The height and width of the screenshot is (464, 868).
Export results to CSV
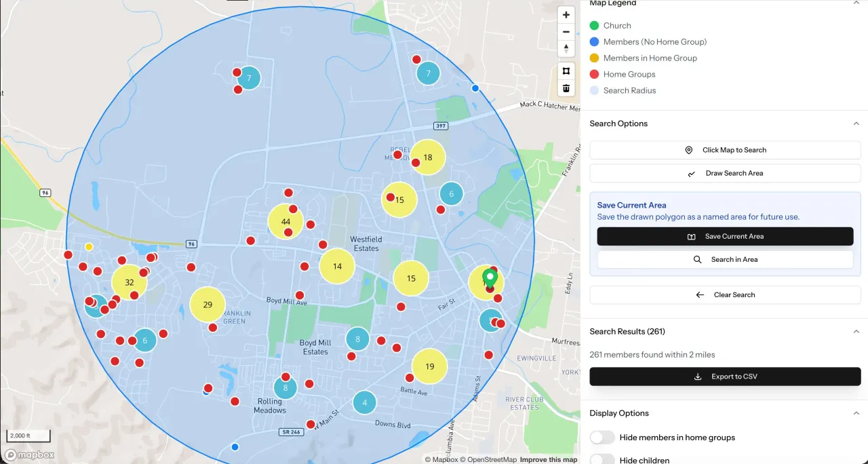pos(725,376)
